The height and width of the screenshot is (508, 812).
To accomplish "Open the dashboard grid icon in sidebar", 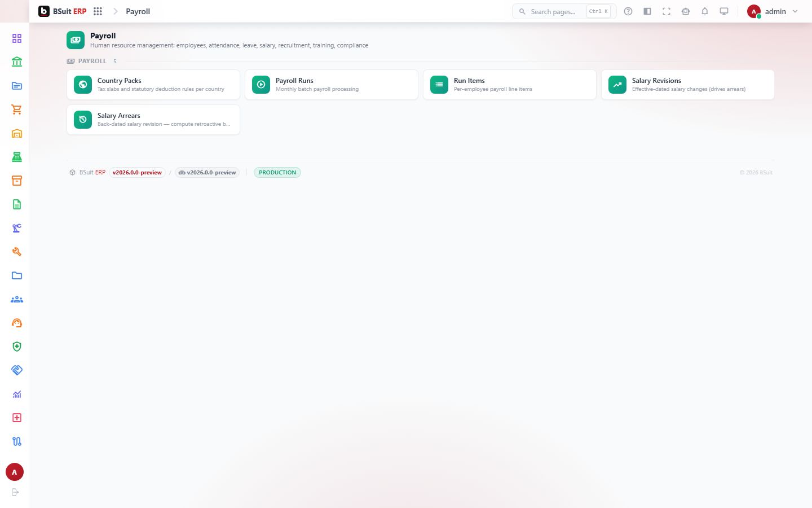I will (17, 38).
